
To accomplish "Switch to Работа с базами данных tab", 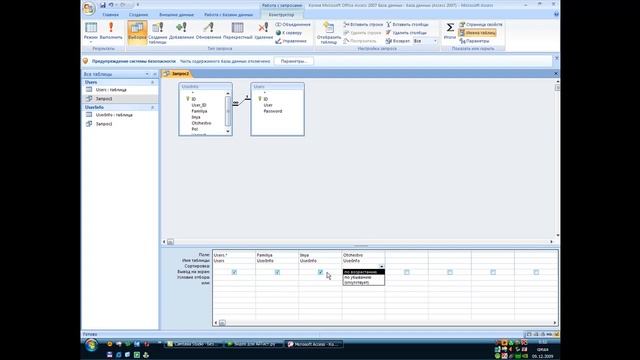I will click(x=229, y=15).
